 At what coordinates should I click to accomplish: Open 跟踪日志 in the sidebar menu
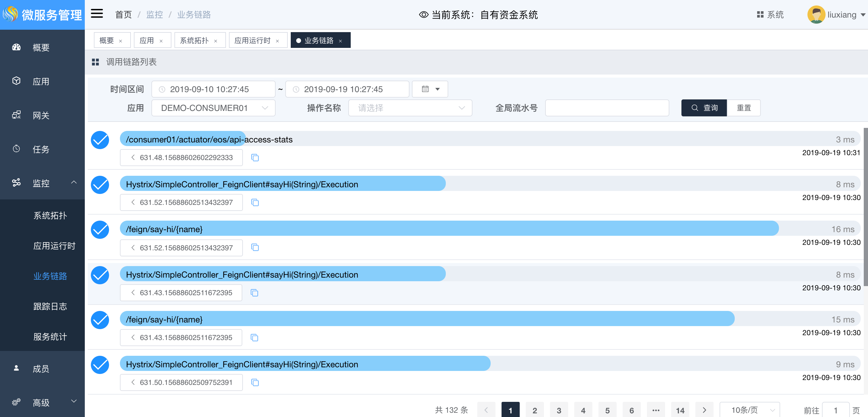pyautogui.click(x=50, y=306)
